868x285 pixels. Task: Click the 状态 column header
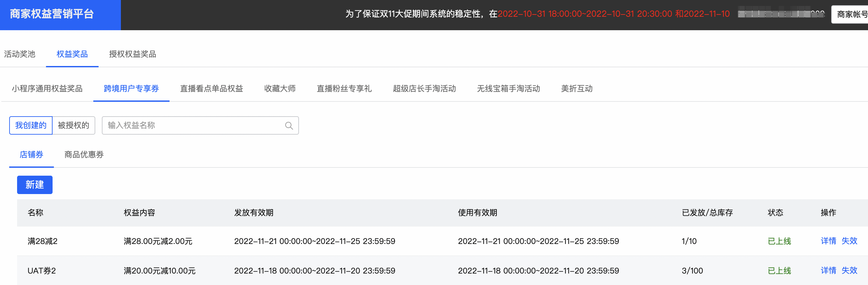click(775, 213)
